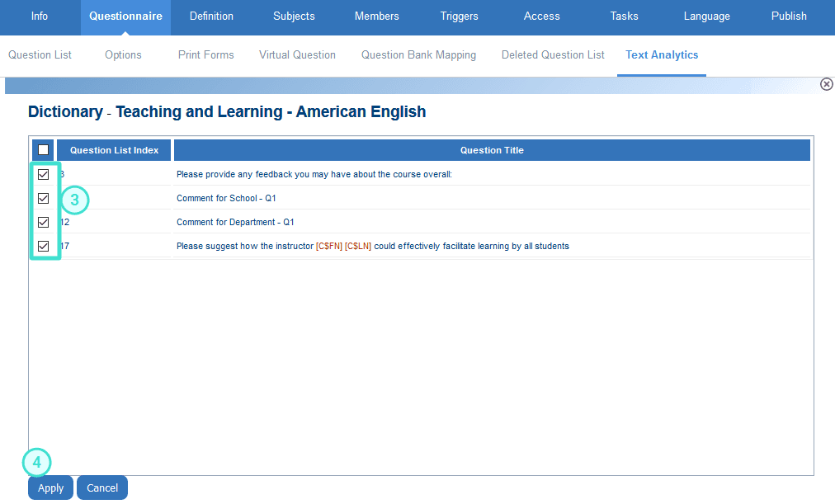
Task: Open the Info menu item
Action: tap(39, 16)
